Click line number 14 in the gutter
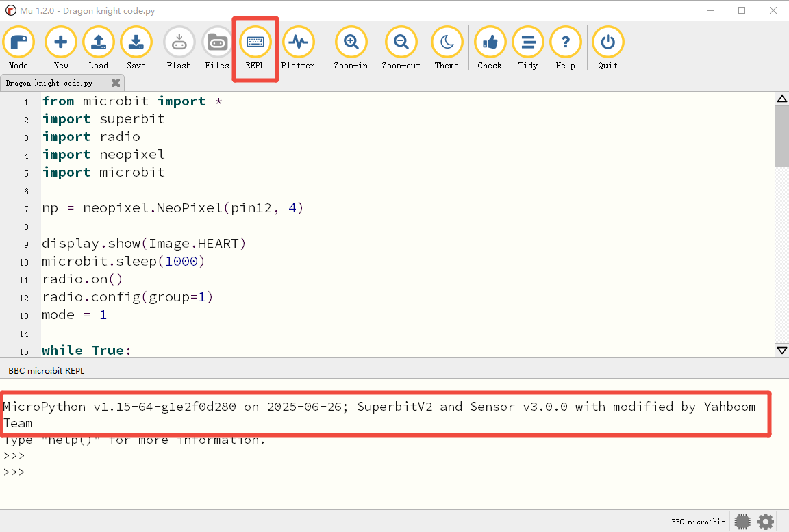This screenshot has width=789, height=532. (24, 334)
